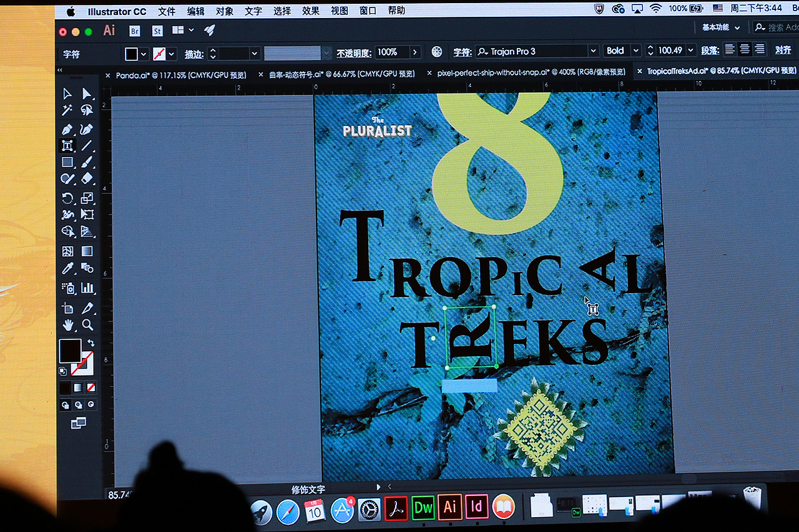
Task: Select the Blend tool
Action: coord(87,268)
